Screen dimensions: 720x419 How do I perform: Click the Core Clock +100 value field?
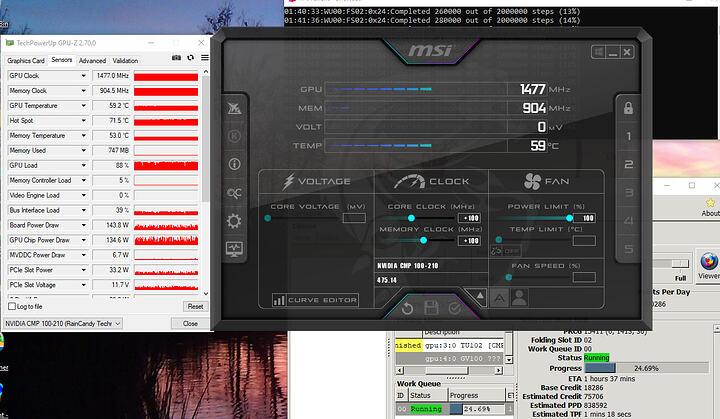[x=469, y=218]
